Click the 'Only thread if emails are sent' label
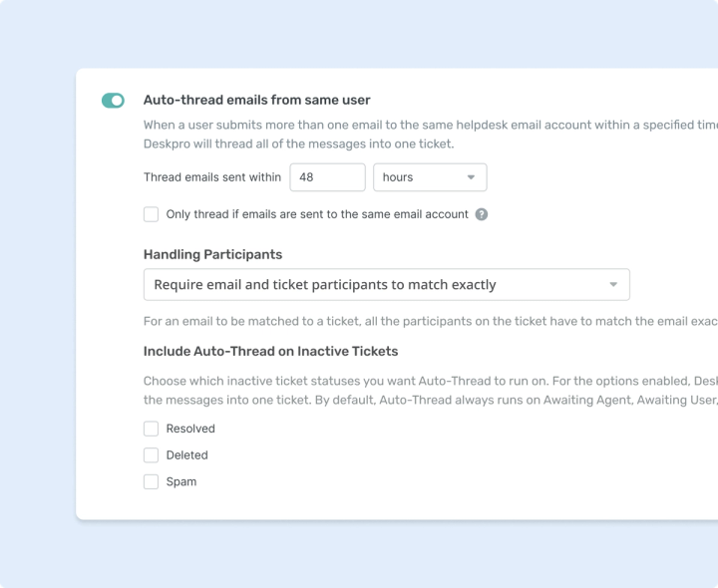The width and height of the screenshot is (718, 588). click(x=317, y=214)
